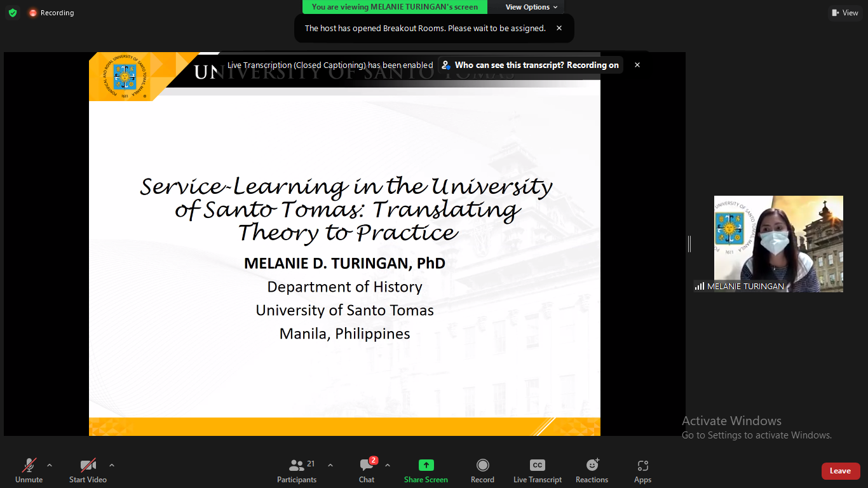This screenshot has width=868, height=488.
Task: Click the Record button
Action: point(482,471)
